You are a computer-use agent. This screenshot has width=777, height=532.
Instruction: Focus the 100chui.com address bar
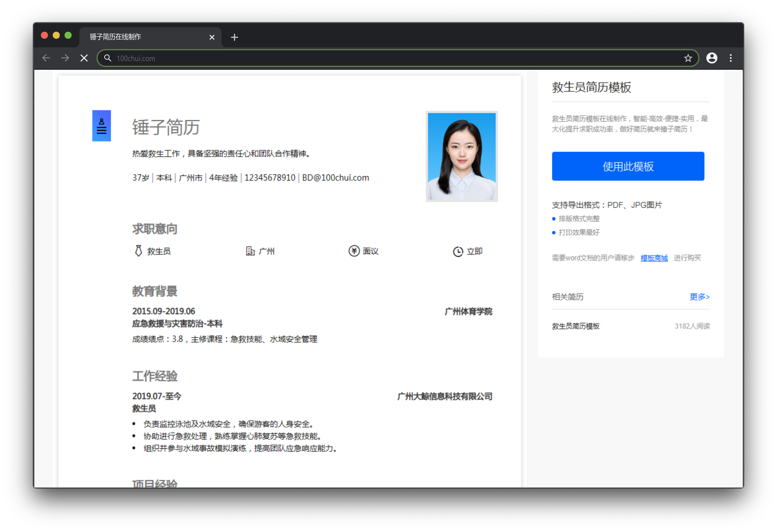(397, 58)
